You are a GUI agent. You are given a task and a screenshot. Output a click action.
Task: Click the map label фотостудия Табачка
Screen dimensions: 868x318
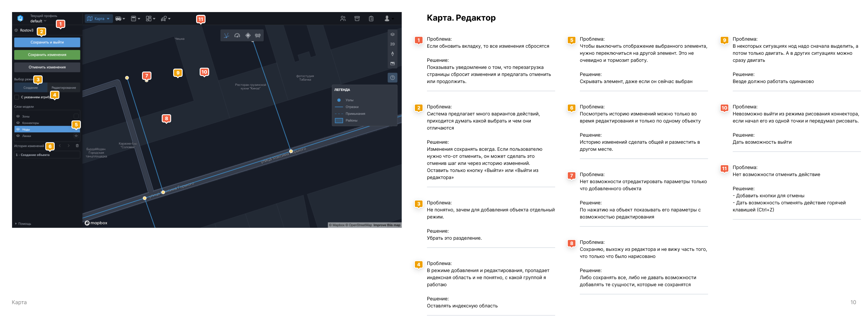click(x=305, y=78)
